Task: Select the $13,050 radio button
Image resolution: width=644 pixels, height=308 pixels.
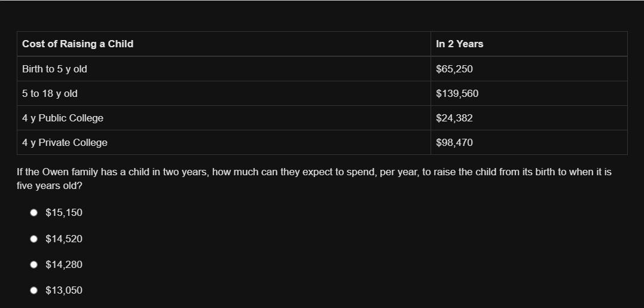Action: tap(33, 291)
